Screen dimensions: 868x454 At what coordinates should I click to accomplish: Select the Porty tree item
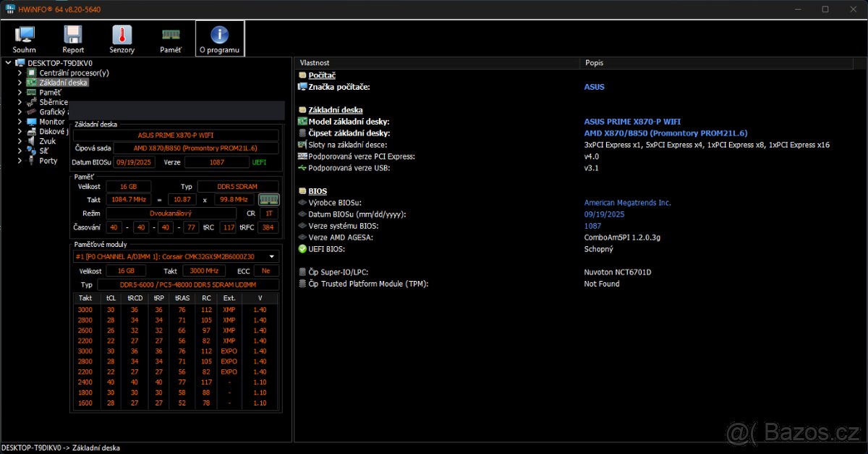tap(48, 161)
